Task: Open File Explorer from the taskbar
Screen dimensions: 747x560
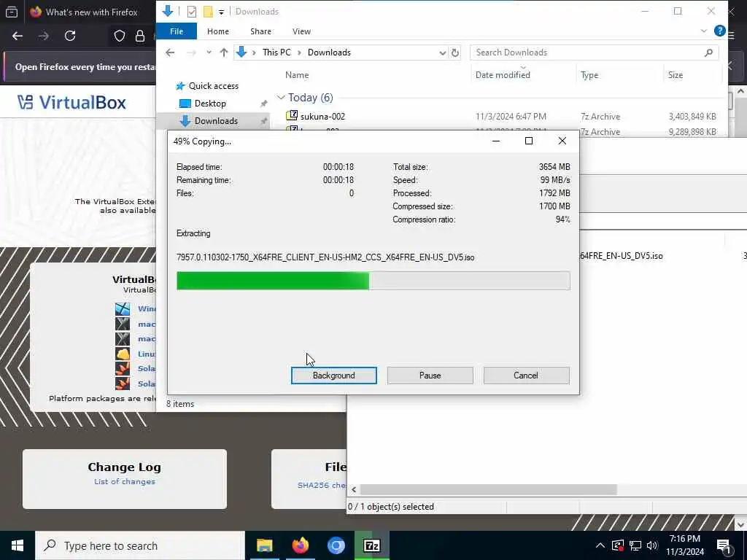Action: tap(264, 545)
